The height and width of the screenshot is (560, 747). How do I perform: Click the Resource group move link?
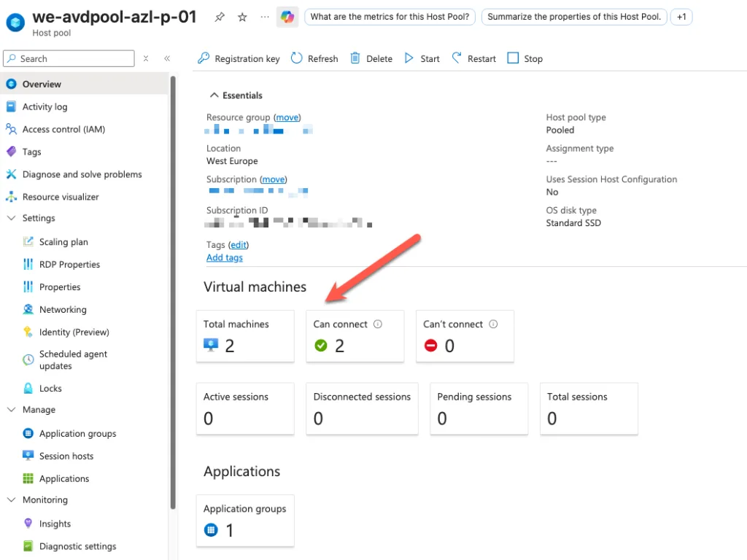[287, 117]
